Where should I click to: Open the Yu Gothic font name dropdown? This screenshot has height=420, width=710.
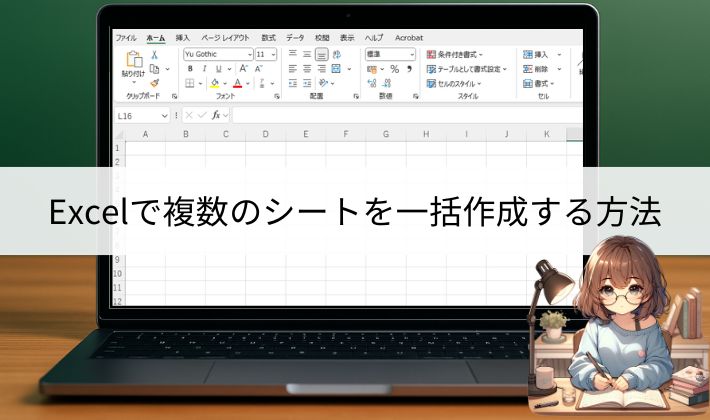click(x=216, y=54)
